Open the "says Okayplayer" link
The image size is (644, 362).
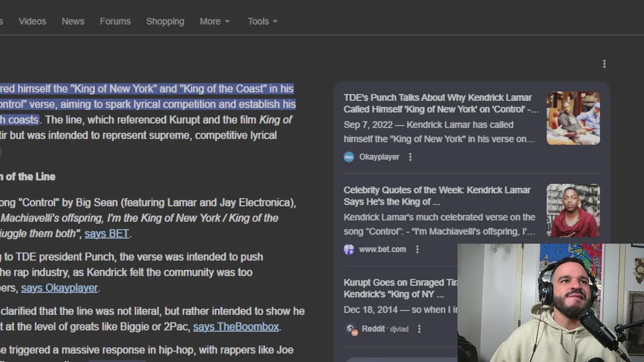[x=59, y=288]
